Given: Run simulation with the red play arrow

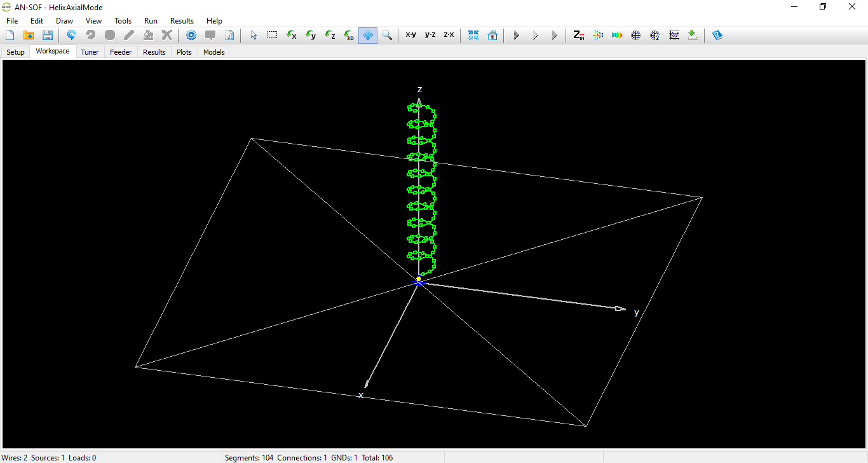Looking at the screenshot, I should coord(516,35).
